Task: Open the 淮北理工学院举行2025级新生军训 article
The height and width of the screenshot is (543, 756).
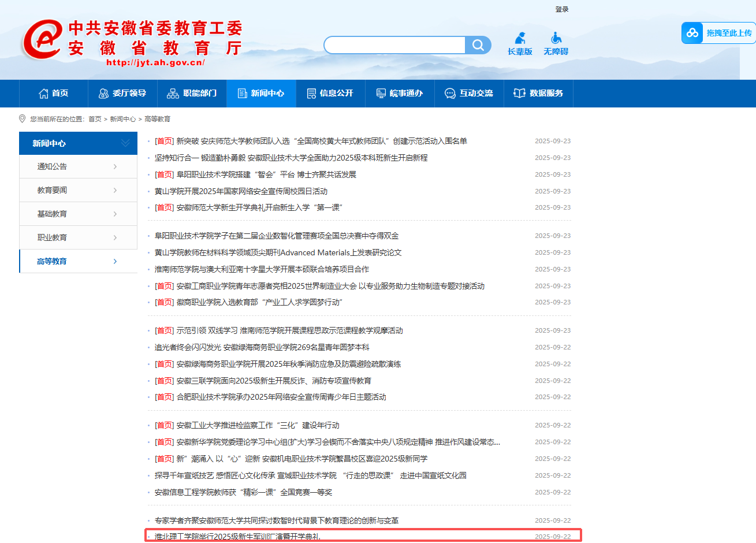Action: coord(237,537)
